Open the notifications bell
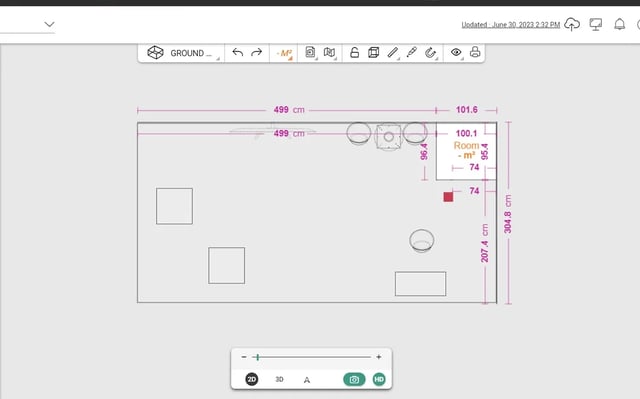Screen dimensions: 640x399 620,24
